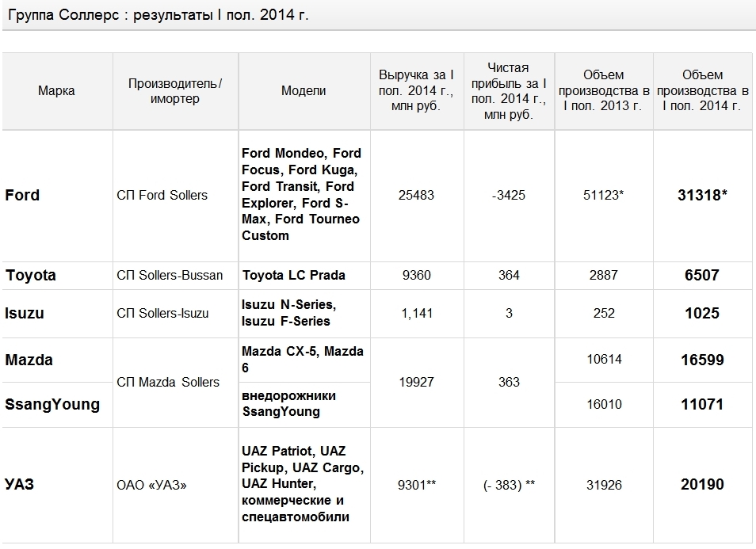Select UAZ revenue value 9301**
Screen dimensions: 756x549
point(417,485)
